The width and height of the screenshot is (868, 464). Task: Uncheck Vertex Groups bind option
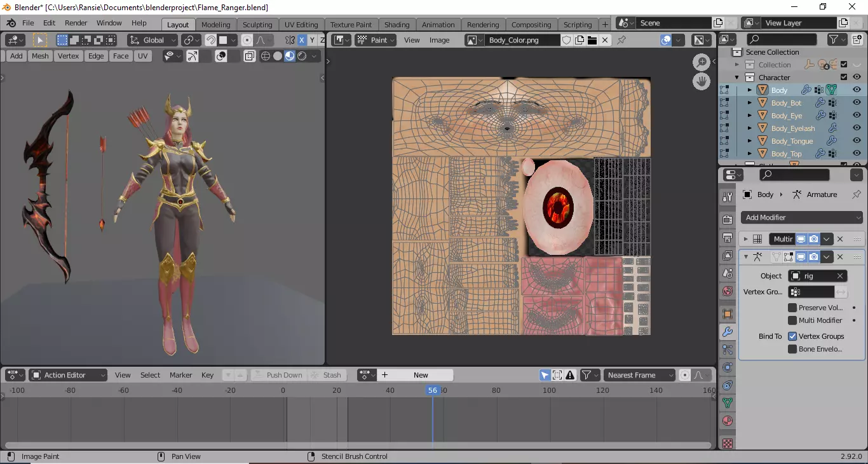point(792,336)
